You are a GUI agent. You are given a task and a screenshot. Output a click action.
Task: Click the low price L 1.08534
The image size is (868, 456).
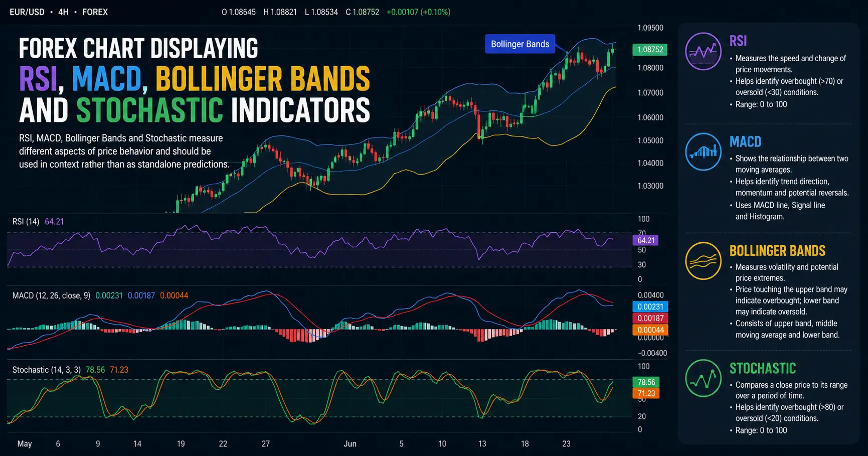(x=321, y=12)
